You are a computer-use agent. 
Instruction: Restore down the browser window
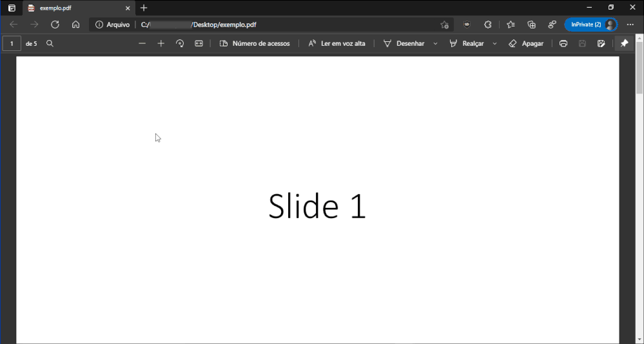click(611, 7)
